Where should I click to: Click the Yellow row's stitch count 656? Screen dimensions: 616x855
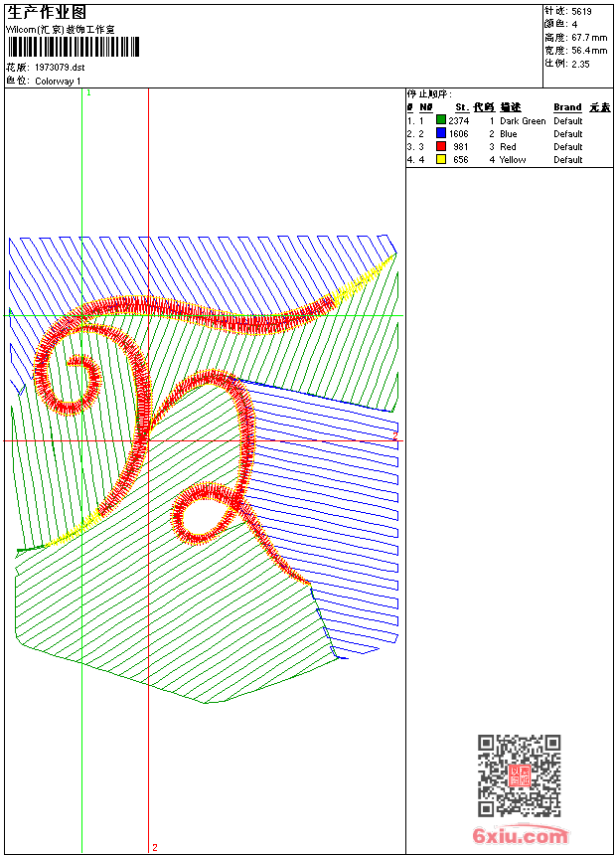460,159
